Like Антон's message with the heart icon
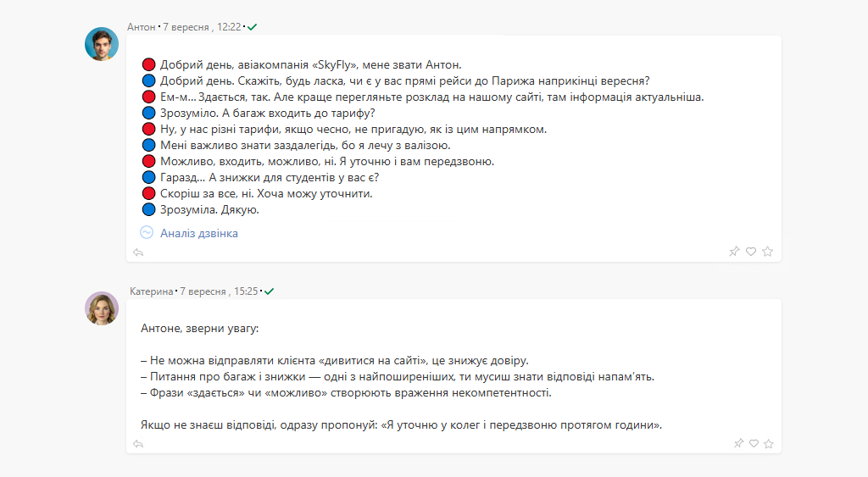 coord(751,252)
